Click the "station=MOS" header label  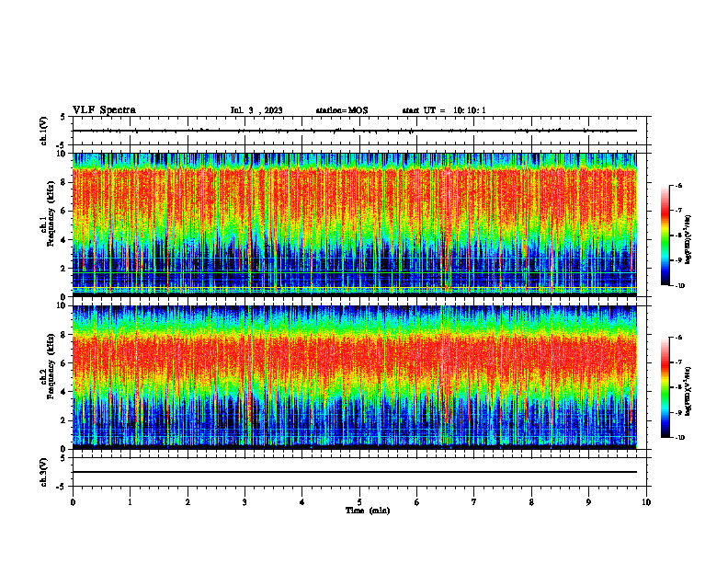(342, 110)
